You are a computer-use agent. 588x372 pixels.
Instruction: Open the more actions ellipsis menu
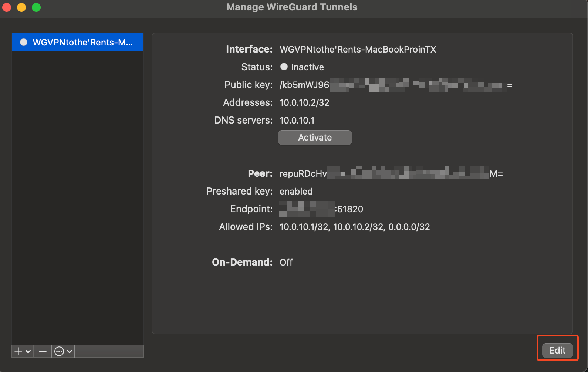(x=63, y=351)
